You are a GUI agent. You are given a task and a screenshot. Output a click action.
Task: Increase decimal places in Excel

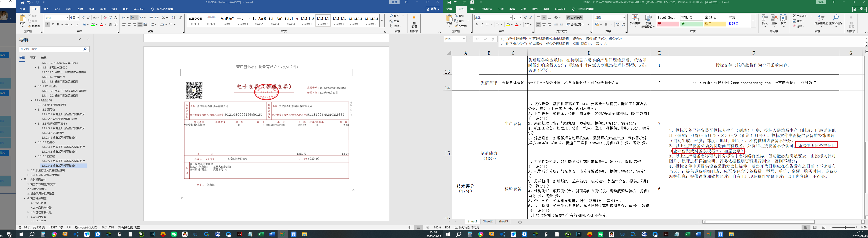pos(618,25)
